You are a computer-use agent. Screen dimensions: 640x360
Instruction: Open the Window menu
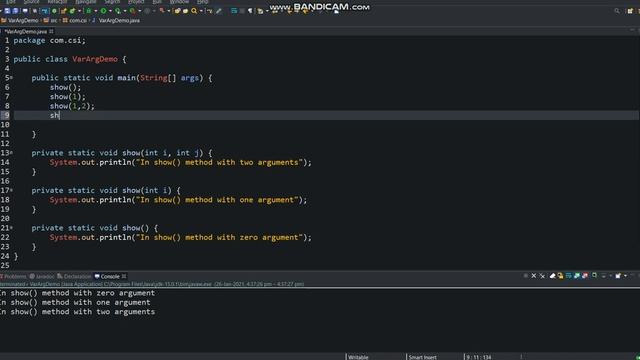point(179,2)
